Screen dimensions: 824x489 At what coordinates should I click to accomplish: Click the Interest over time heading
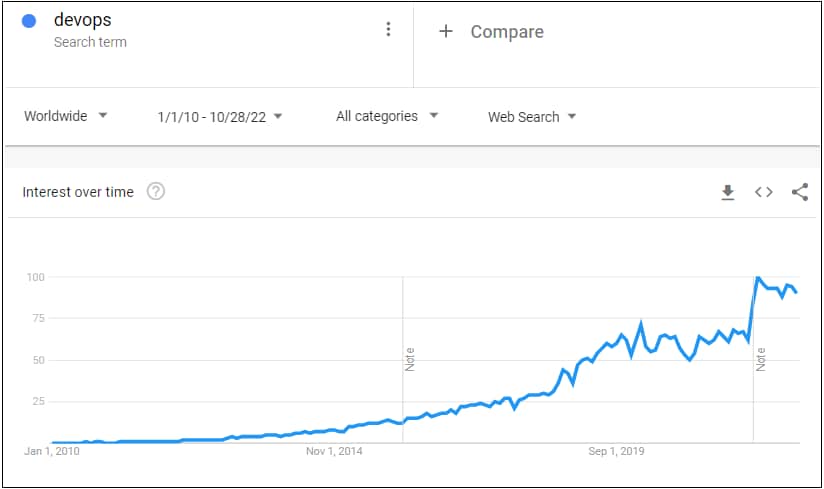pyautogui.click(x=78, y=192)
